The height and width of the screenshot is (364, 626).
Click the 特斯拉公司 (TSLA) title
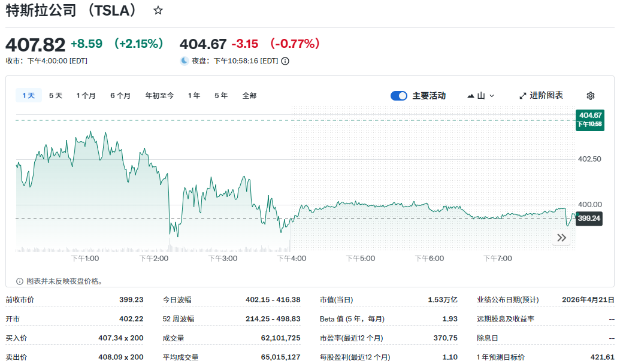coord(69,10)
